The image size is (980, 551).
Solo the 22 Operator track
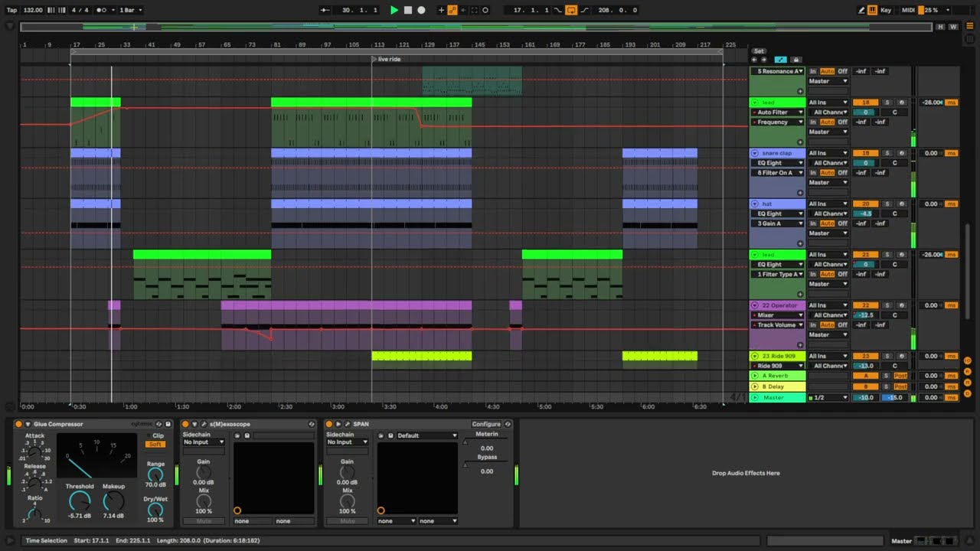point(887,305)
